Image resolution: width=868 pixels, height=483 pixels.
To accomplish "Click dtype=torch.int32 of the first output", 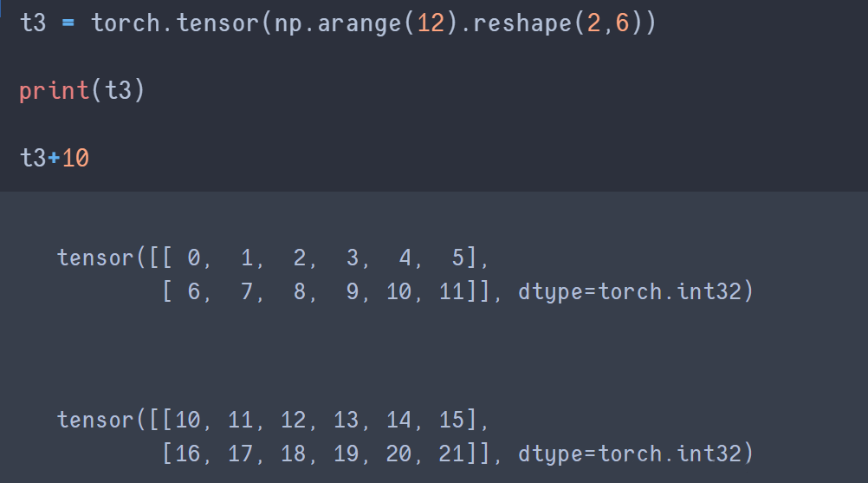I will coord(630,291).
